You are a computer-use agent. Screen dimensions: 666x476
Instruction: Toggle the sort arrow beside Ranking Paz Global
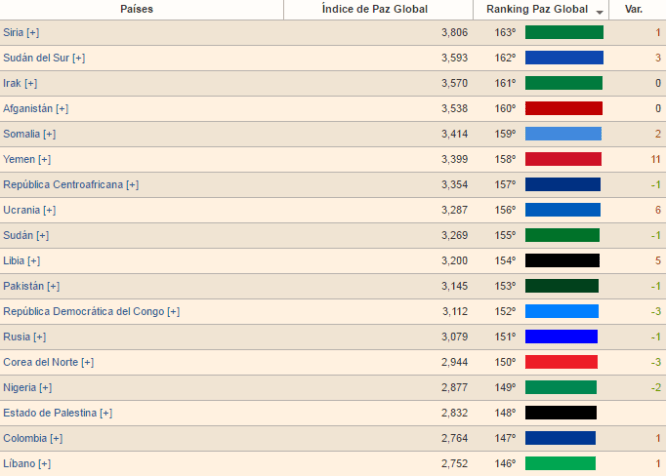[600, 12]
